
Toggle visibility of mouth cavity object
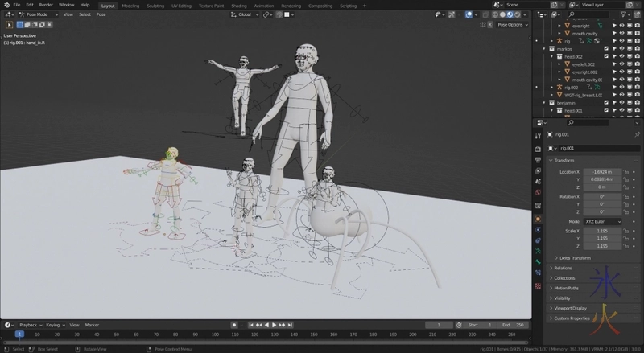click(621, 33)
